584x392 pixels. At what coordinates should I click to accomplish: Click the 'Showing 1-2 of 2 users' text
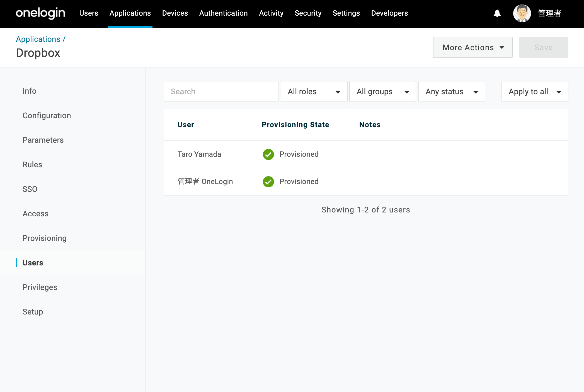pos(366,210)
